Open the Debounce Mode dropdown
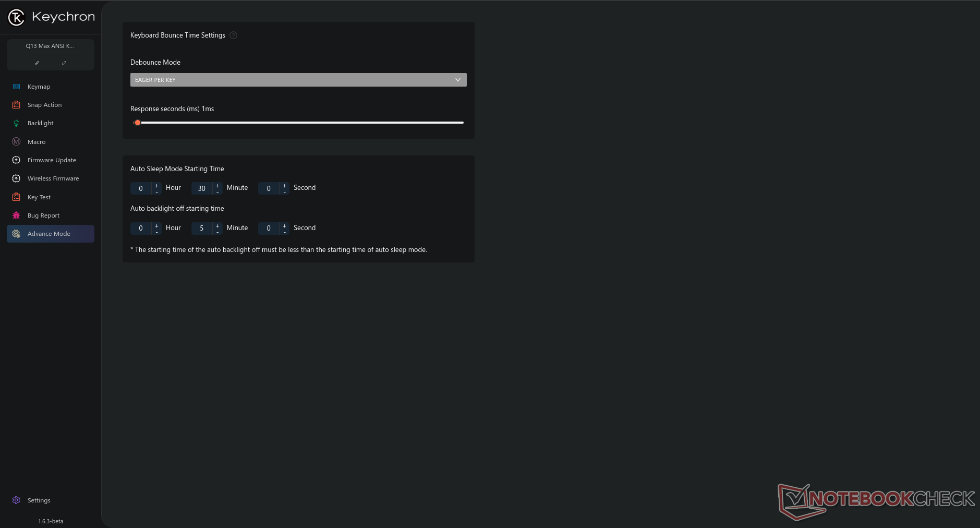Viewport: 980px width, 528px height. (x=298, y=80)
